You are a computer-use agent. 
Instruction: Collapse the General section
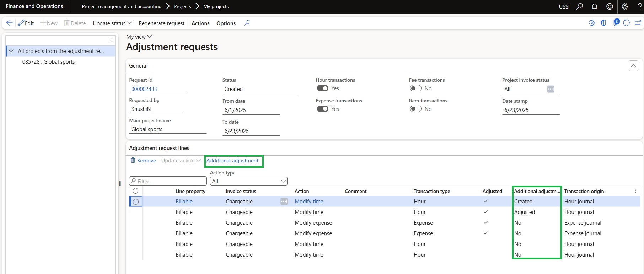point(633,66)
